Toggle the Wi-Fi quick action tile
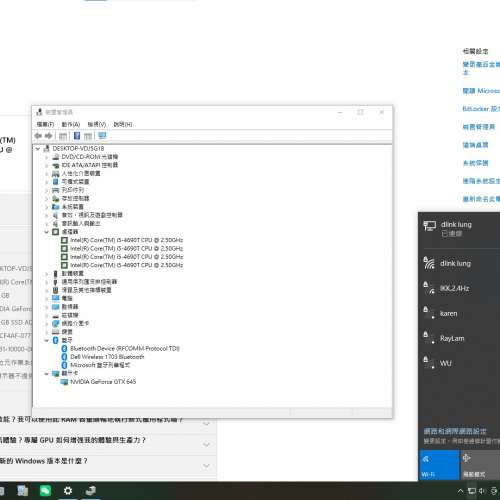500x500 pixels. click(439, 465)
